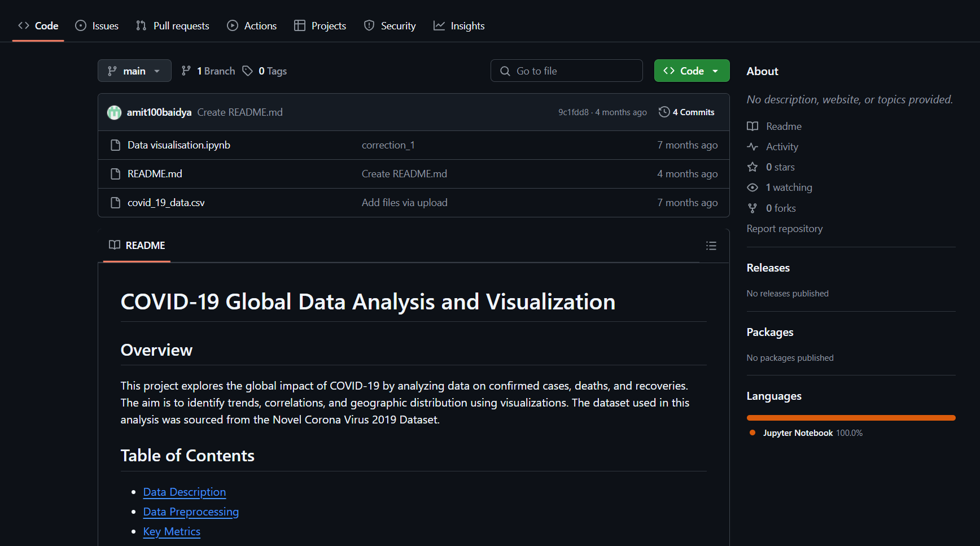Select the README tab
Viewport: 980px width, 546px height.
pos(137,246)
